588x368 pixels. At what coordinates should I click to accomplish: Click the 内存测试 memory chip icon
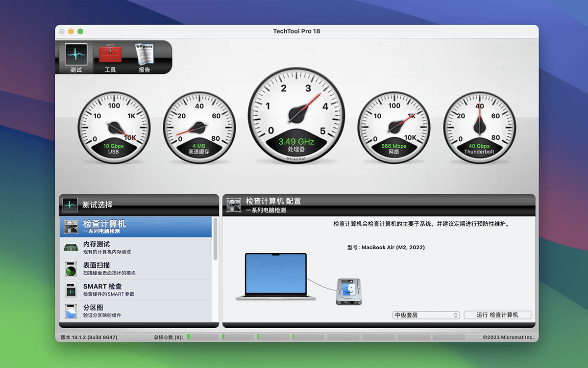point(71,248)
